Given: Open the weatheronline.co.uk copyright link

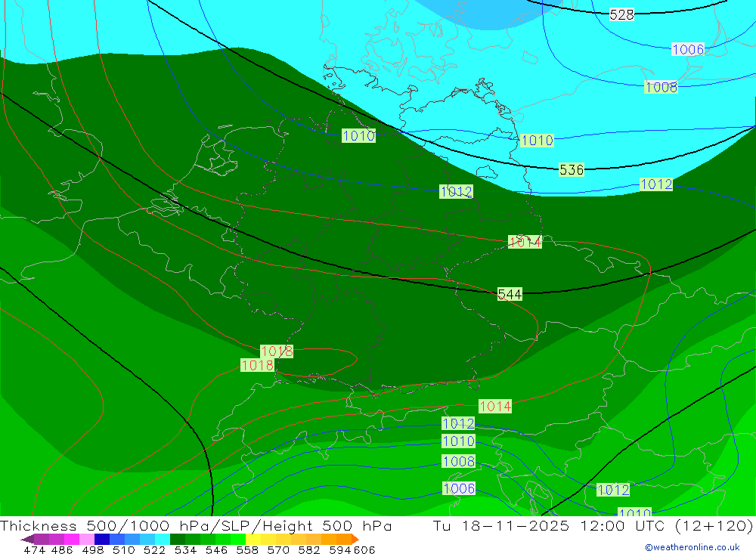Looking at the screenshot, I should 692,547.
